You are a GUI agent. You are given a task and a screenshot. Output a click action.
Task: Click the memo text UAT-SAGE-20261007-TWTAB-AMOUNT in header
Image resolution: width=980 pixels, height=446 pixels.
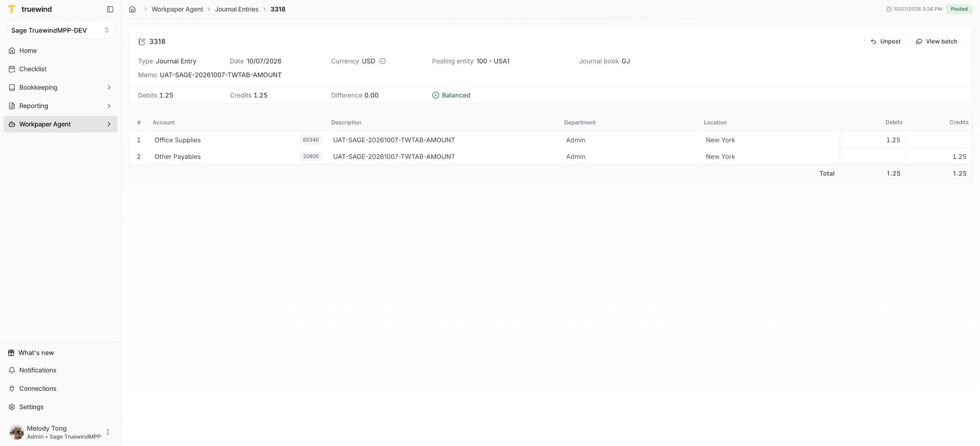[221, 75]
